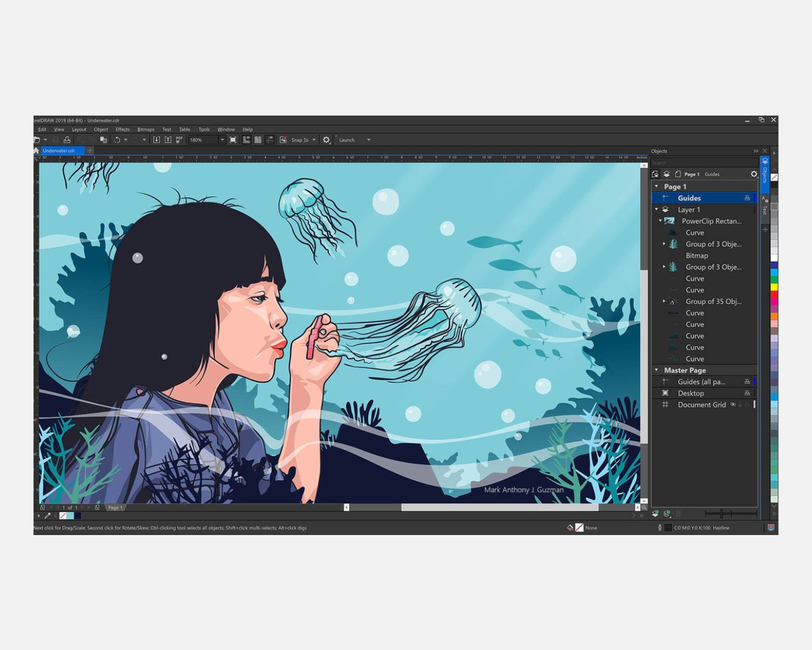Click the Undo arrow icon
The image size is (812, 650).
coord(117,140)
